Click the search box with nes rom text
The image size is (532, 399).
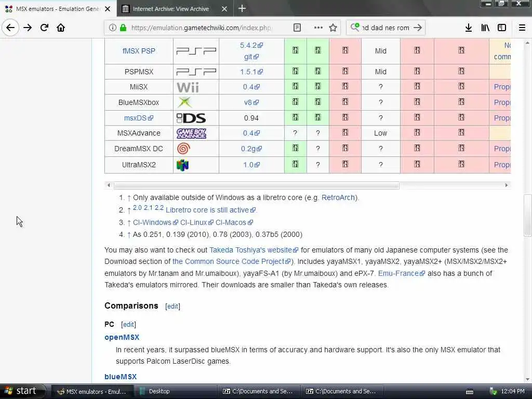pyautogui.click(x=386, y=28)
